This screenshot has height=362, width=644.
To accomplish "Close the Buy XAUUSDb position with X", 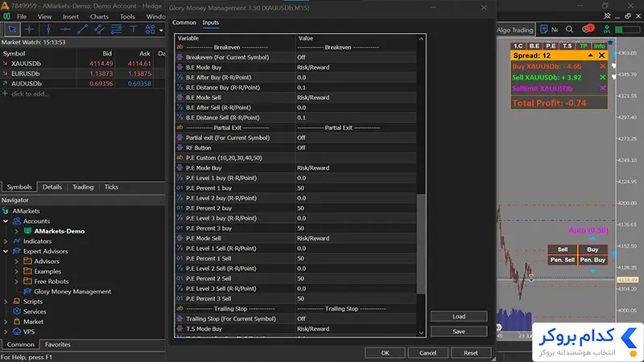I will click(602, 66).
